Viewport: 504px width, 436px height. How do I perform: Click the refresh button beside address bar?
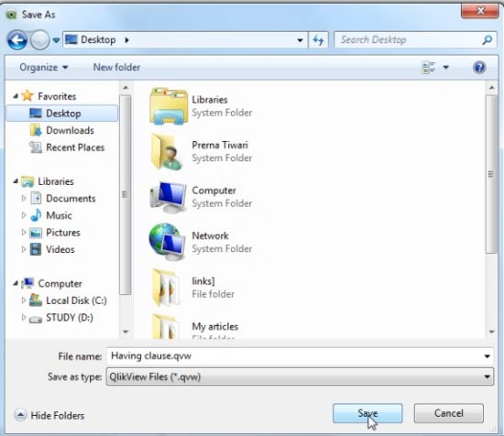pyautogui.click(x=318, y=40)
